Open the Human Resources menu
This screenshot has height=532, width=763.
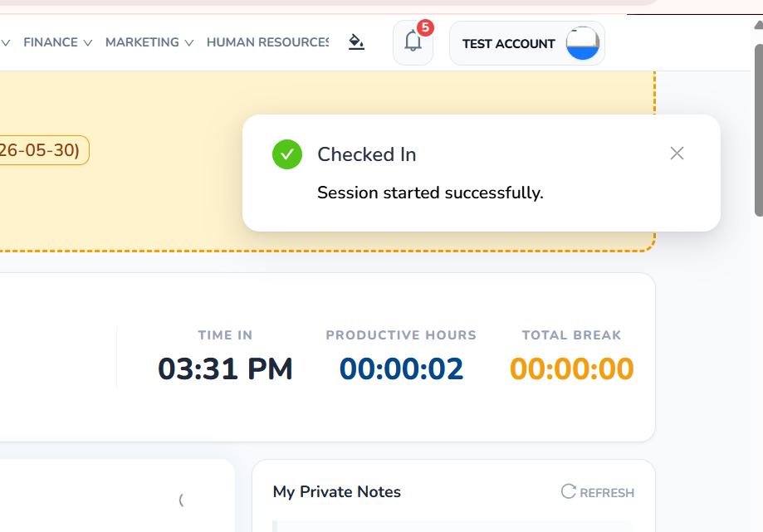click(x=267, y=42)
